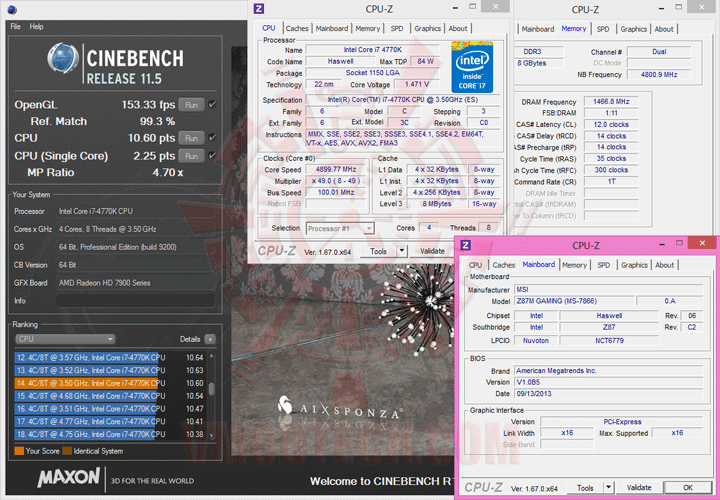Click Validate button in Mainboard window
The width and height of the screenshot is (720, 500).
[639, 488]
